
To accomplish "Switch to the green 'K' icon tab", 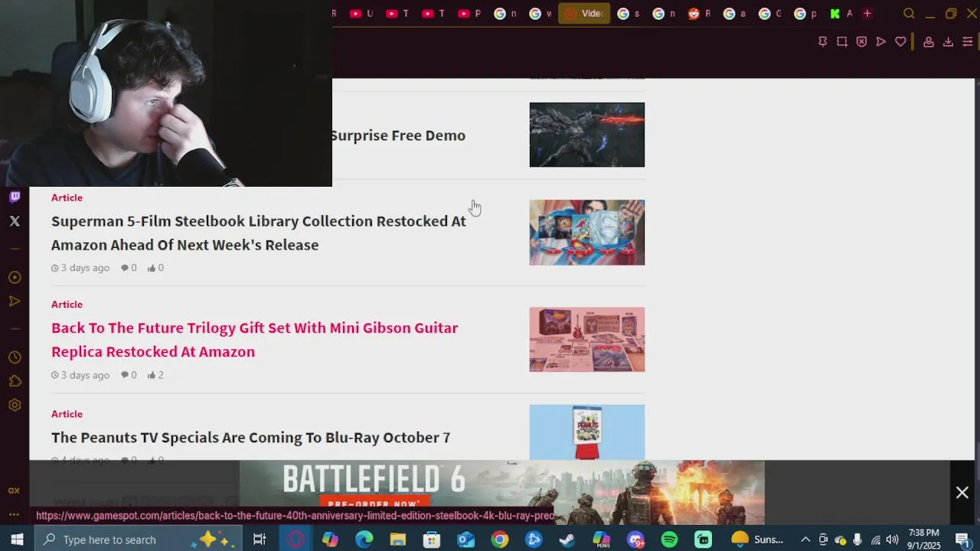I will [x=841, y=14].
